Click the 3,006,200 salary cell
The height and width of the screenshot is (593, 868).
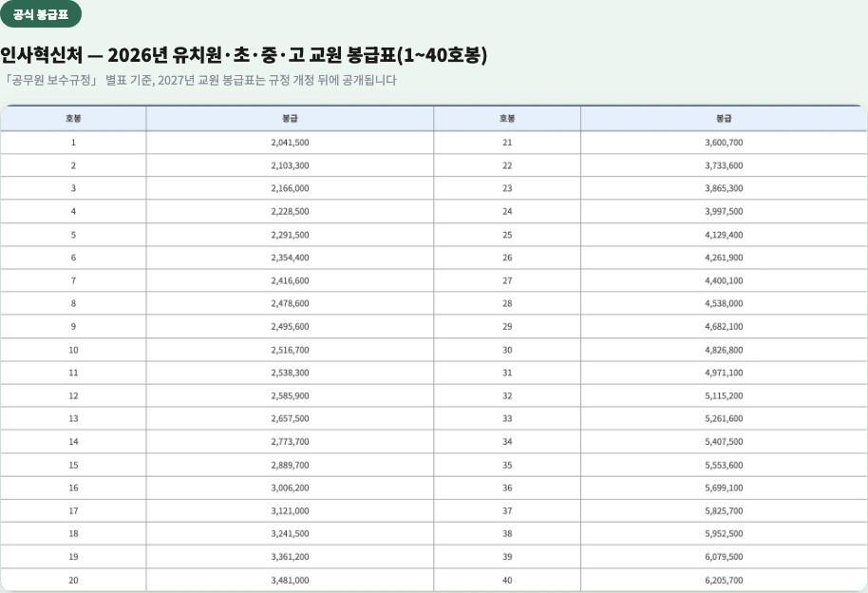click(290, 488)
